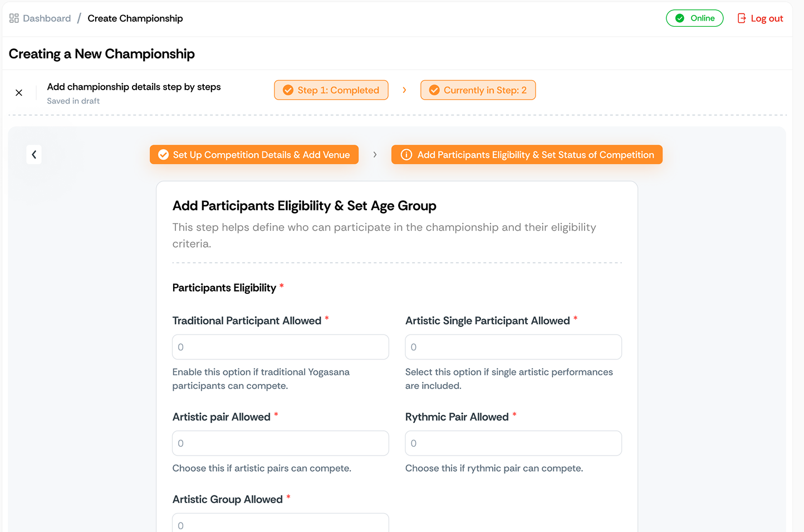Image resolution: width=804 pixels, height=532 pixels.
Task: Close the championship wizard with X icon
Action: tap(19, 93)
